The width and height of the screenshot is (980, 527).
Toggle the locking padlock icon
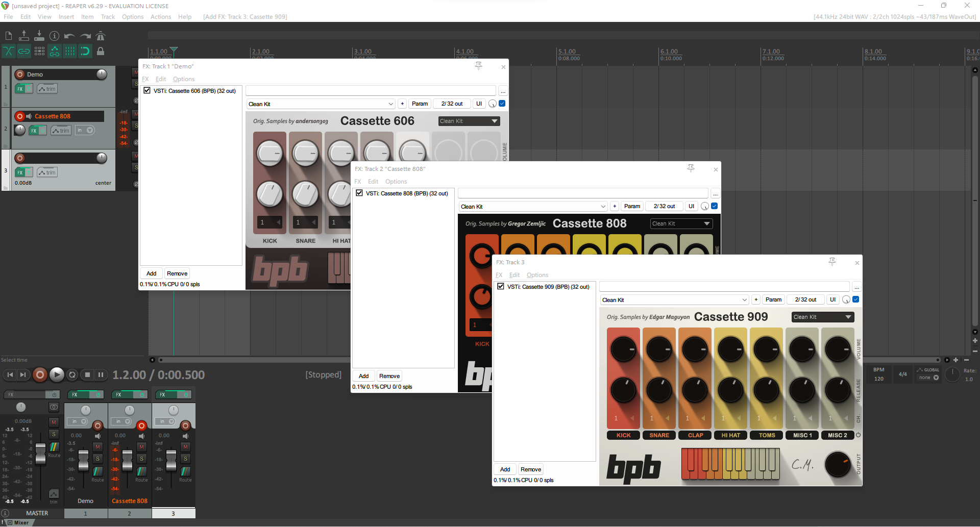101,51
